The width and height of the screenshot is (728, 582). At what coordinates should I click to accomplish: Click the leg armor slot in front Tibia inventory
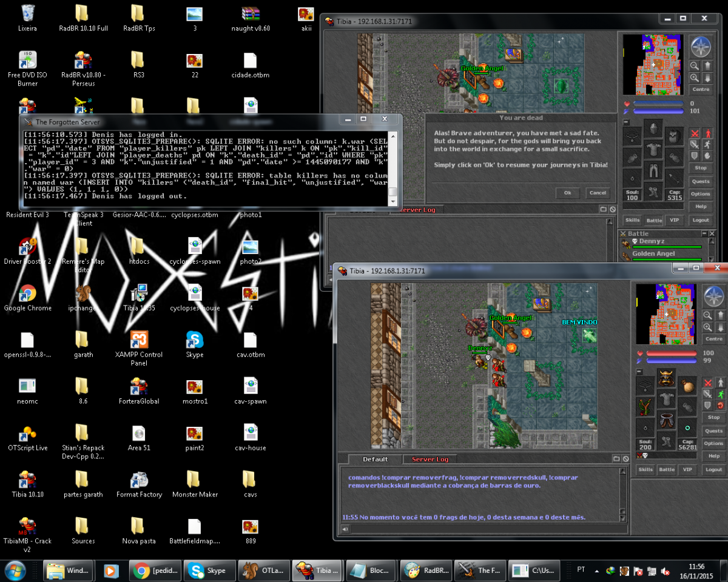[x=666, y=420]
